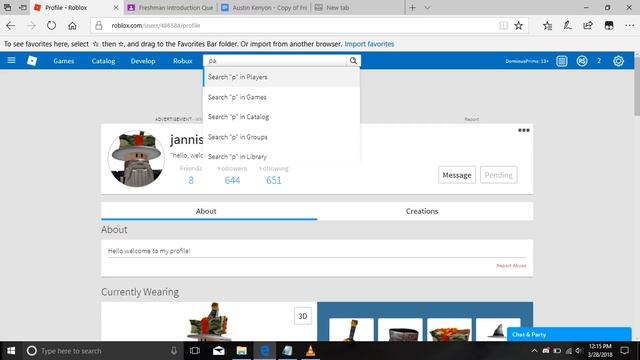Expand the tab preview chevron
This screenshot has width=640, height=360.
[427, 8]
